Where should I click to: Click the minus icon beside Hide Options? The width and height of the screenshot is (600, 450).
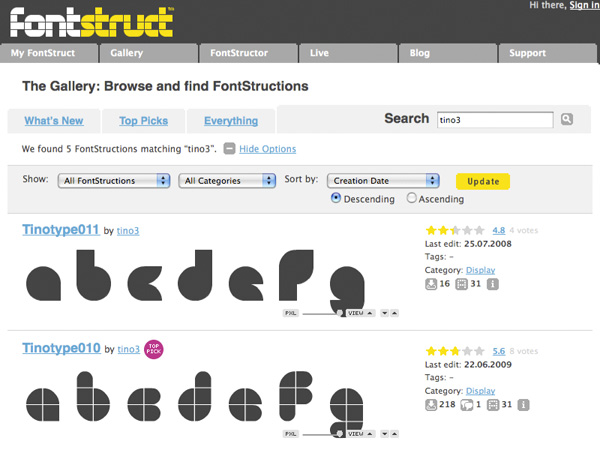point(229,148)
